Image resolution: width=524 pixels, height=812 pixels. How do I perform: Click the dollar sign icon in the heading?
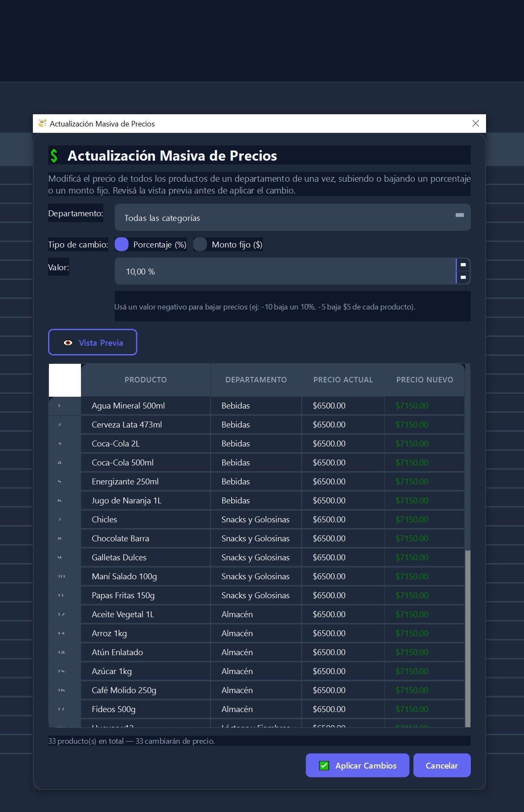pos(54,156)
